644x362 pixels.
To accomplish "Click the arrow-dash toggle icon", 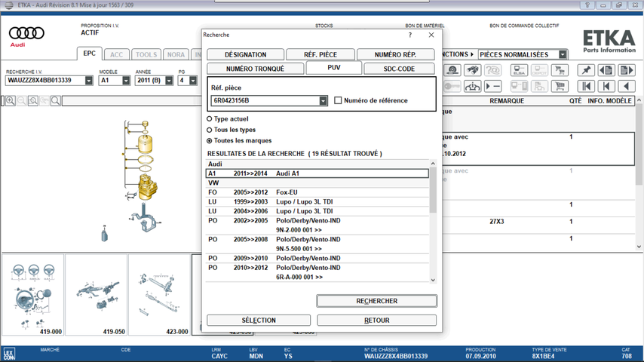I will [492, 86].
